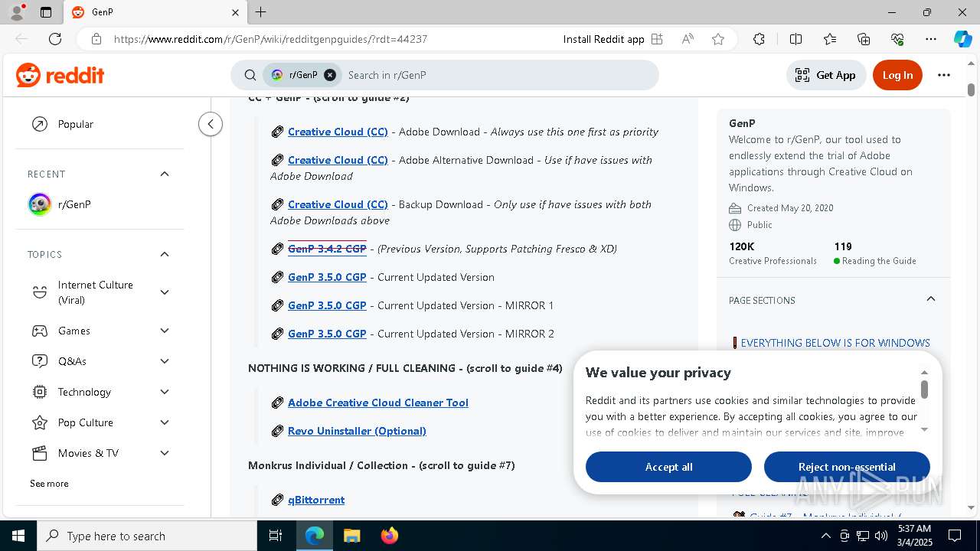Click the Reddit logo
The height and width of the screenshot is (551, 980).
pyautogui.click(x=60, y=75)
